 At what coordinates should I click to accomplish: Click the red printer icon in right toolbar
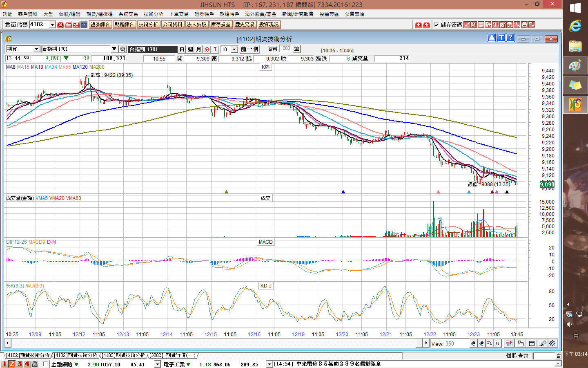tap(524, 25)
